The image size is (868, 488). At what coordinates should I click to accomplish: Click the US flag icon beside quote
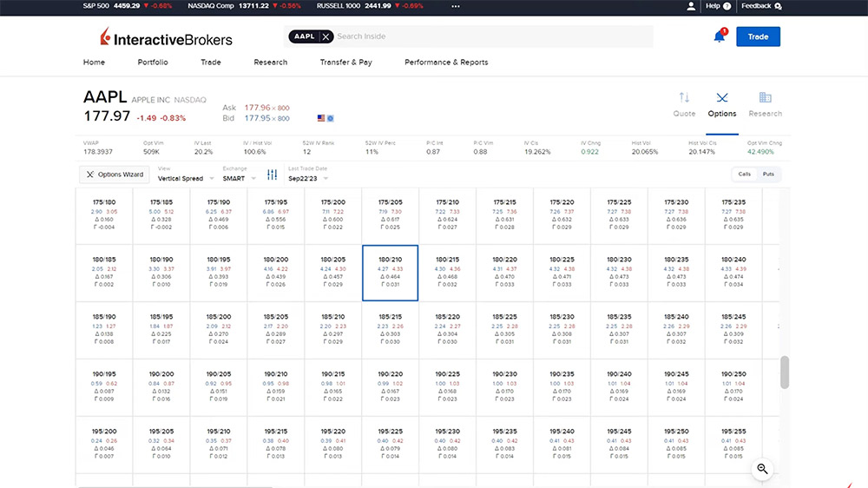pyautogui.click(x=321, y=118)
